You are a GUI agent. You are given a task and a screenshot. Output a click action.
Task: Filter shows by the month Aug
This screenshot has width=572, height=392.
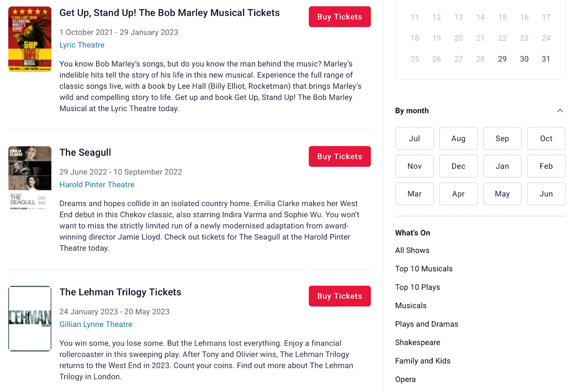pos(458,139)
